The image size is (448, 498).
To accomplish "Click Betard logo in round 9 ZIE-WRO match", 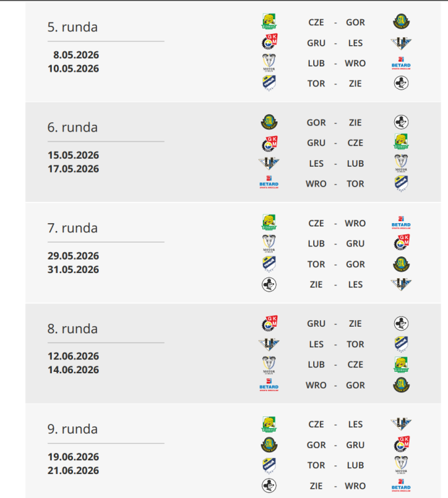I will [x=401, y=485].
